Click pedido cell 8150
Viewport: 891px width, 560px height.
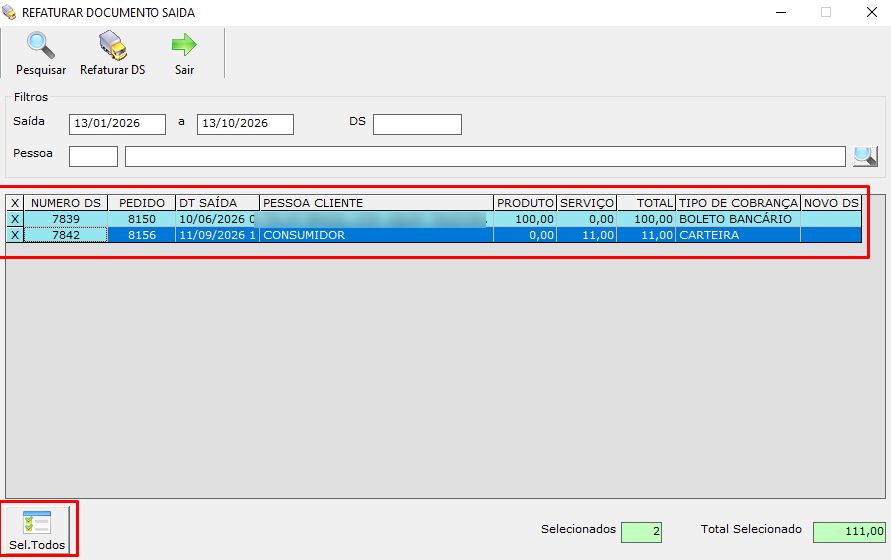click(x=141, y=219)
